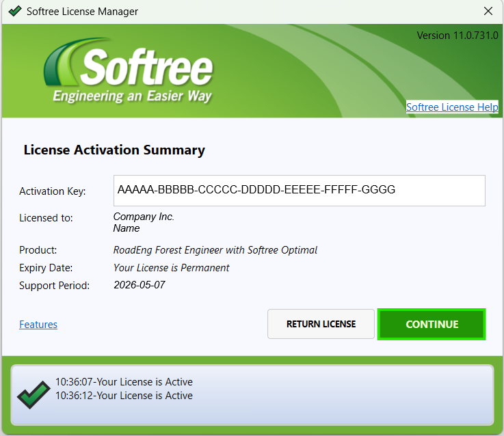Click the license status checkmark icon
This screenshot has width=504, height=436.
[34, 394]
